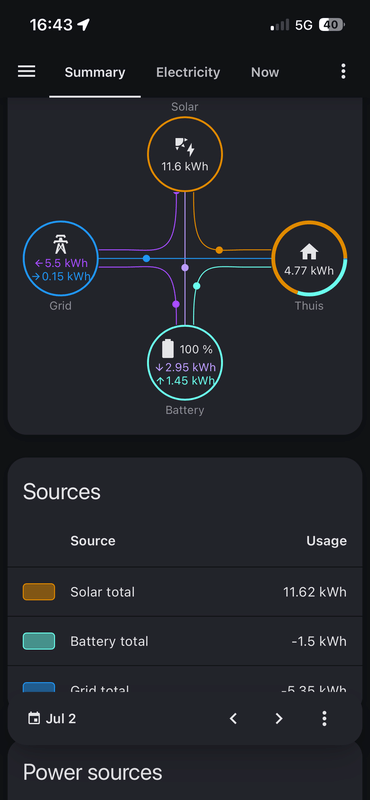
Task: Click the Solar node label
Action: pyautogui.click(x=185, y=107)
